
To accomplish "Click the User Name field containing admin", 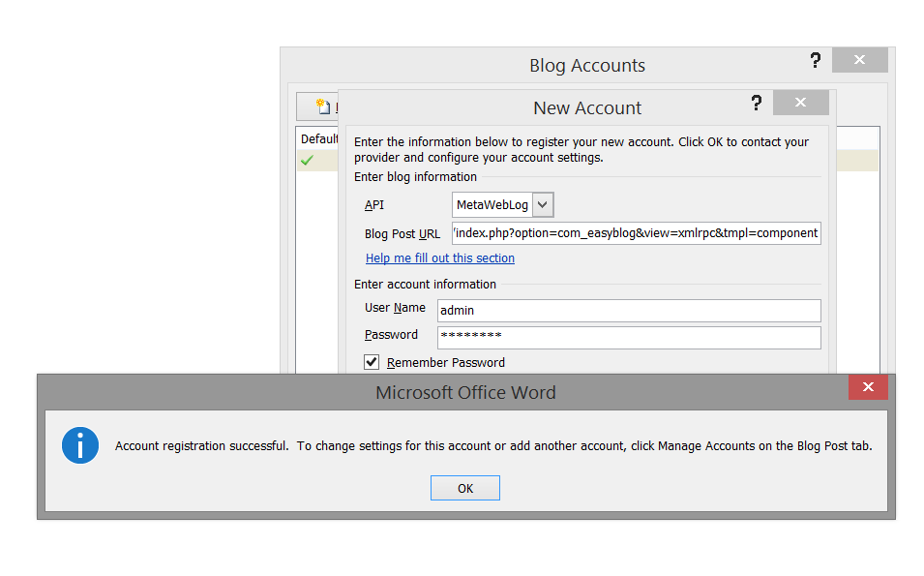I will pos(629,310).
